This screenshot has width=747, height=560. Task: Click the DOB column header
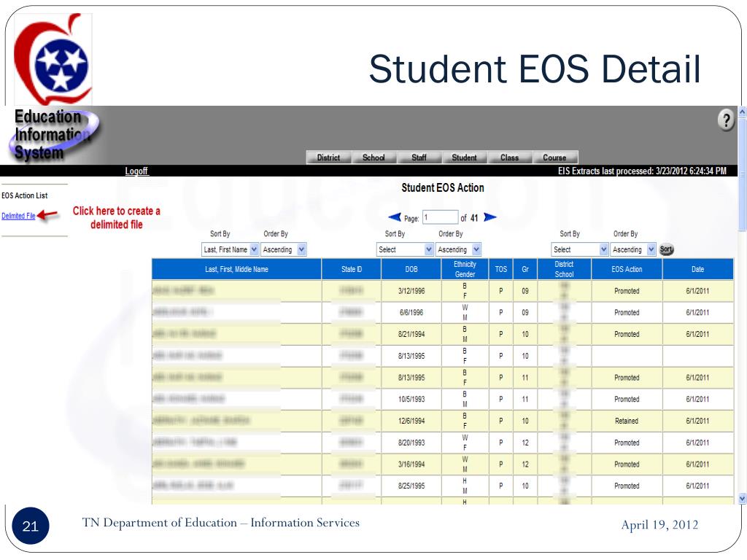point(411,269)
